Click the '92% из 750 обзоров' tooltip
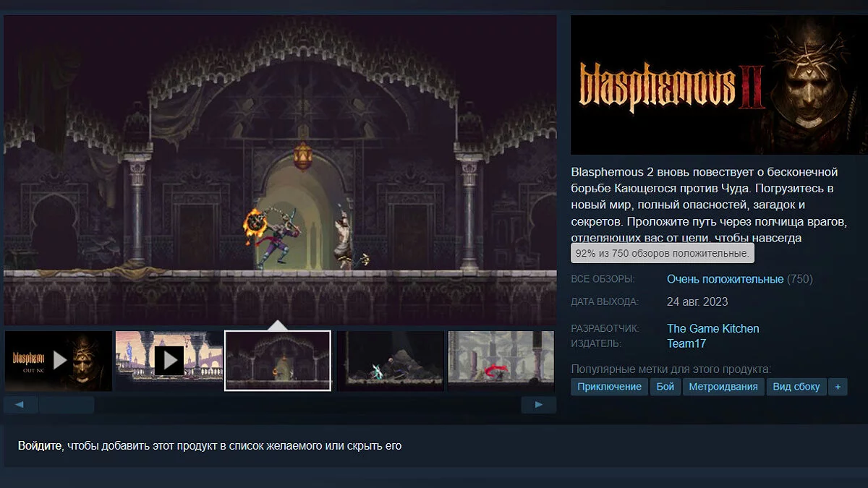 pos(663,254)
